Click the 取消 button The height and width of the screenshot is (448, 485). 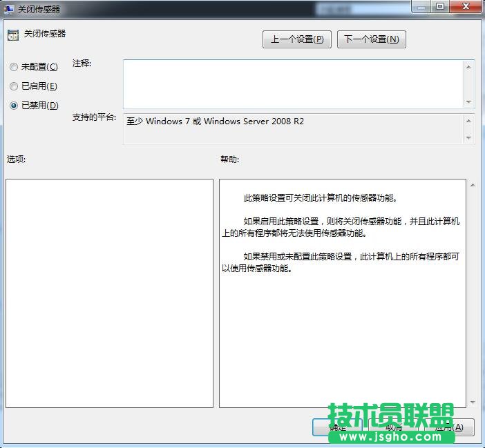pyautogui.click(x=393, y=427)
